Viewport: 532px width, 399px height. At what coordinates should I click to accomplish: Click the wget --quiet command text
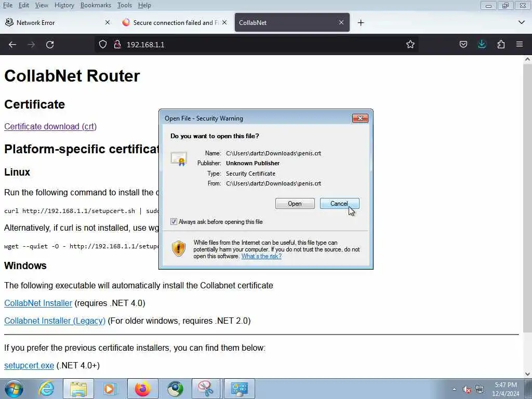82,246
